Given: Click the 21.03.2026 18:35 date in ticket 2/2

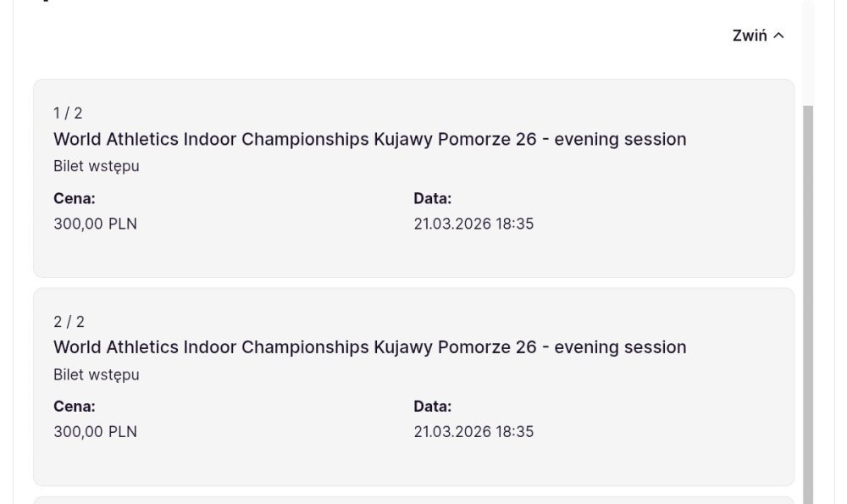Looking at the screenshot, I should click(473, 432).
